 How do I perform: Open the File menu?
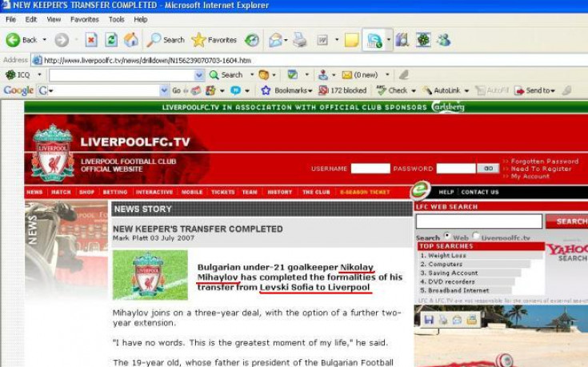11,19
